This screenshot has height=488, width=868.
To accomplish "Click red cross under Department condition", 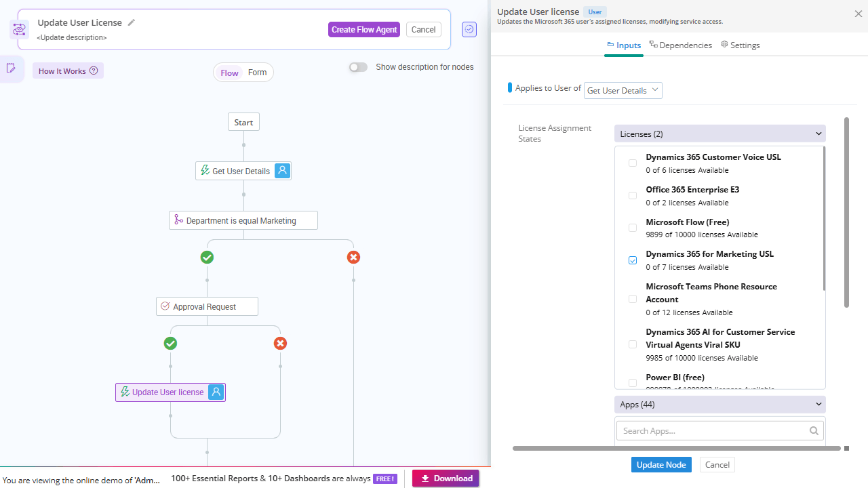I will [353, 258].
